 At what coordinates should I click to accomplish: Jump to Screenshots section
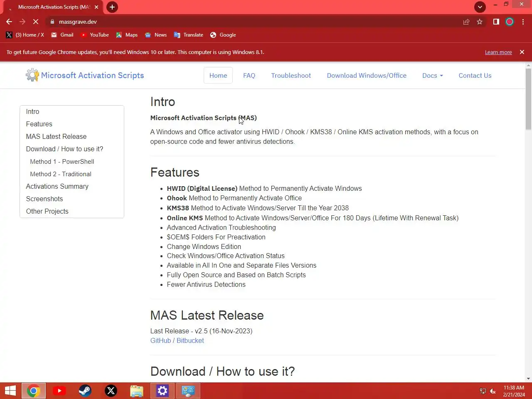tap(44, 199)
